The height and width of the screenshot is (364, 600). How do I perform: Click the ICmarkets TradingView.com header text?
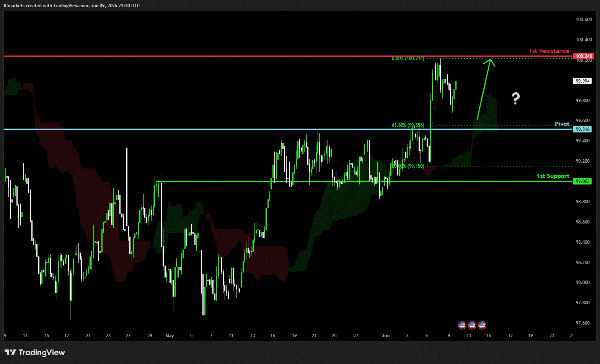tap(72, 6)
